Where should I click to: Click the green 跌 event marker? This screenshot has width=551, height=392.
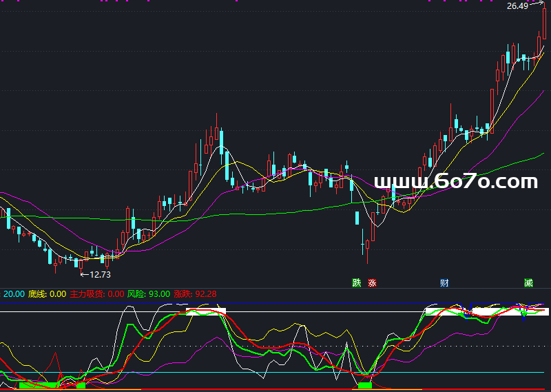[356, 282]
